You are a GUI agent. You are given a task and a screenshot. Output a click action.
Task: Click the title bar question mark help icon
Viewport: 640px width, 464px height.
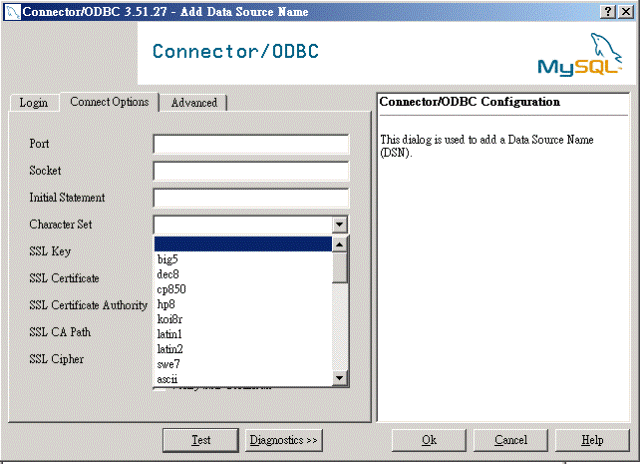tap(608, 11)
